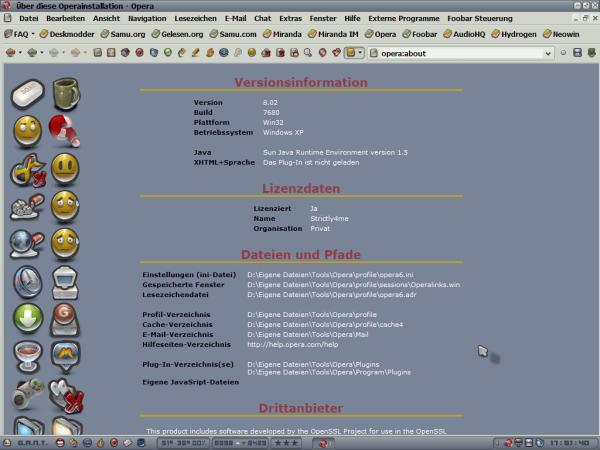Viewport: 600px width, 450px height.
Task: Click the build number 7680
Action: (x=271, y=112)
